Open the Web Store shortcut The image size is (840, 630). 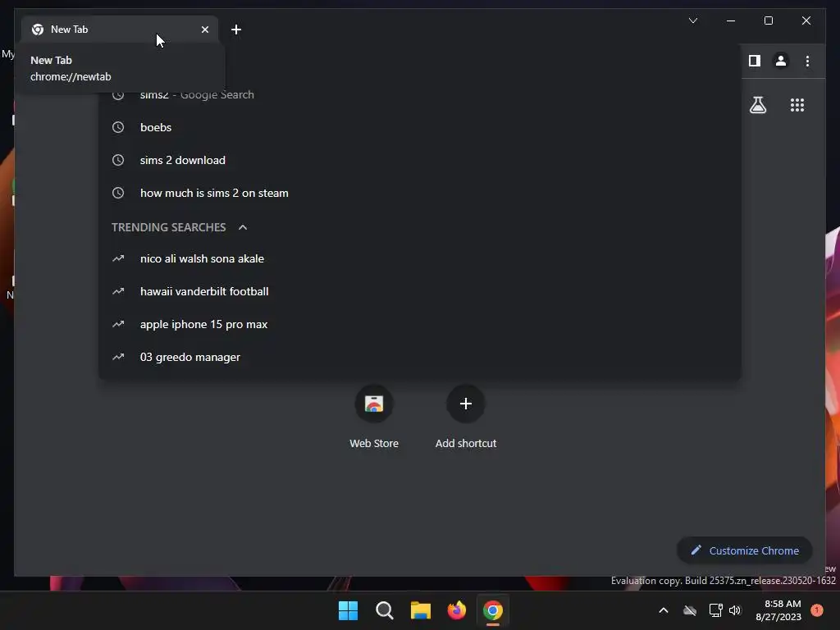pyautogui.click(x=374, y=404)
